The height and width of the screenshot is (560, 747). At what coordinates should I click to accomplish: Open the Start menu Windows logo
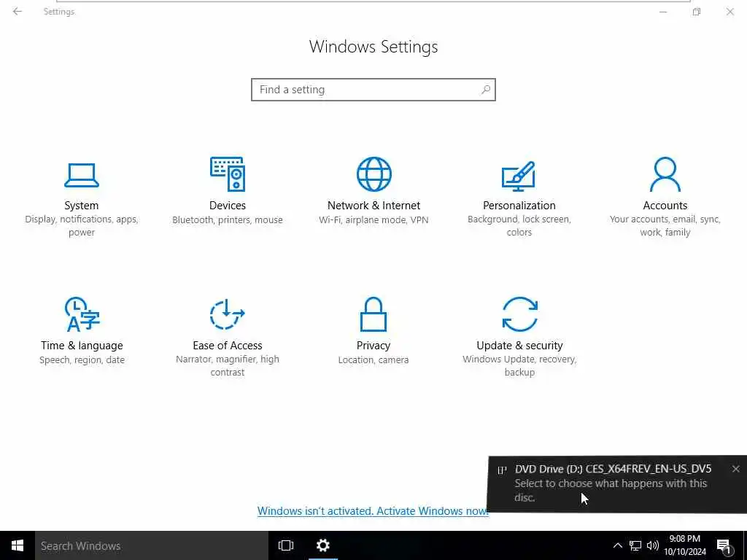[x=18, y=545]
